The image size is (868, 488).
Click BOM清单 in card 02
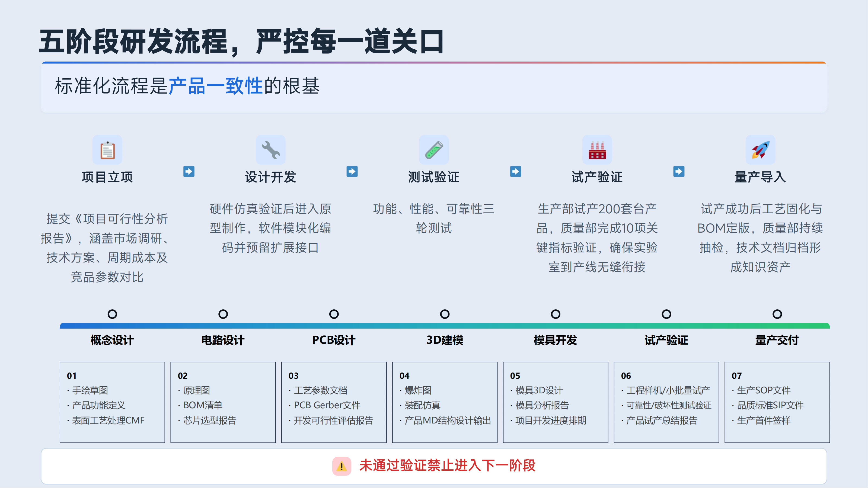click(203, 405)
